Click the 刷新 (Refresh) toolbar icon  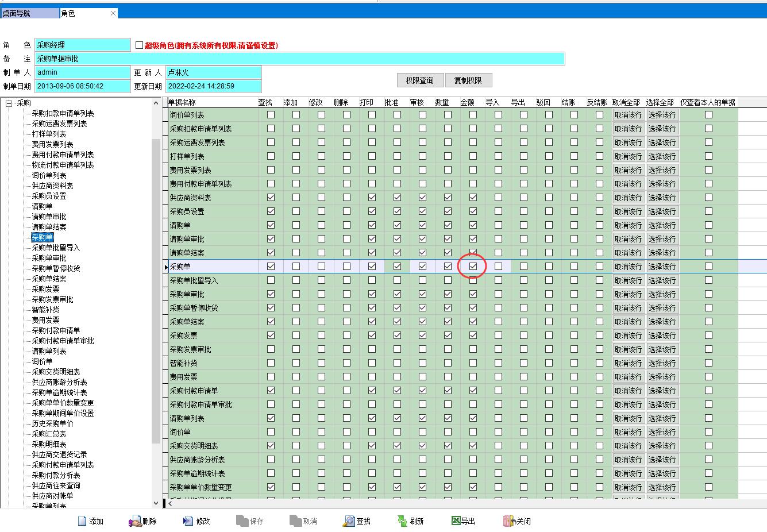(402, 521)
